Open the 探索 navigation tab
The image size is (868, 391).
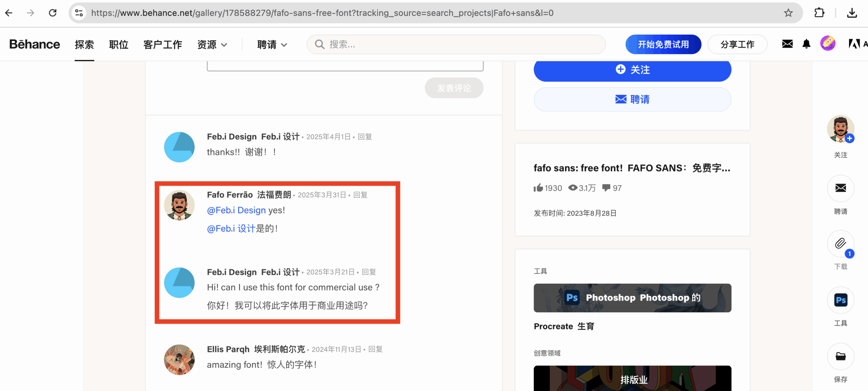(x=84, y=44)
